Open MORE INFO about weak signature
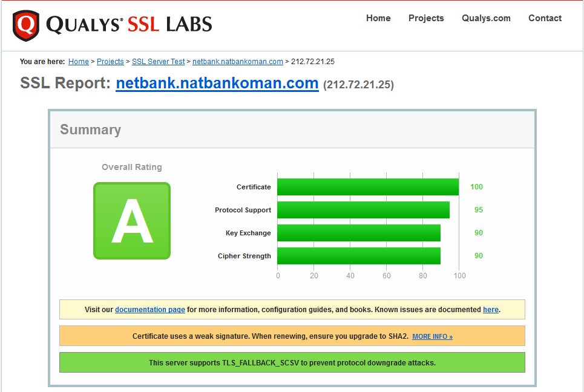The height and width of the screenshot is (392, 584). pyautogui.click(x=433, y=336)
